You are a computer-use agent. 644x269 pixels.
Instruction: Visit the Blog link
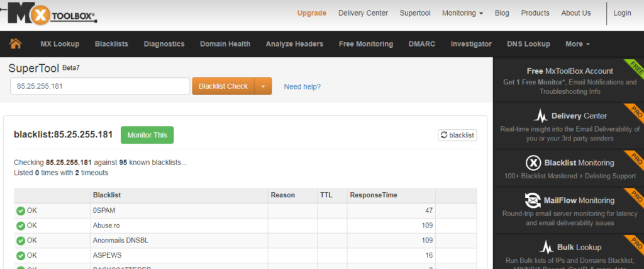click(502, 13)
